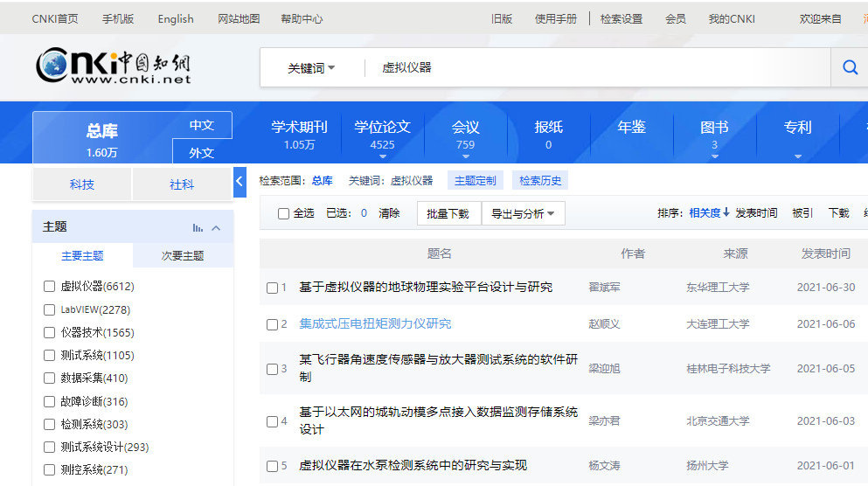Tick the LabVIEW(2278) topic checkbox
868x486 pixels.
pos(49,310)
